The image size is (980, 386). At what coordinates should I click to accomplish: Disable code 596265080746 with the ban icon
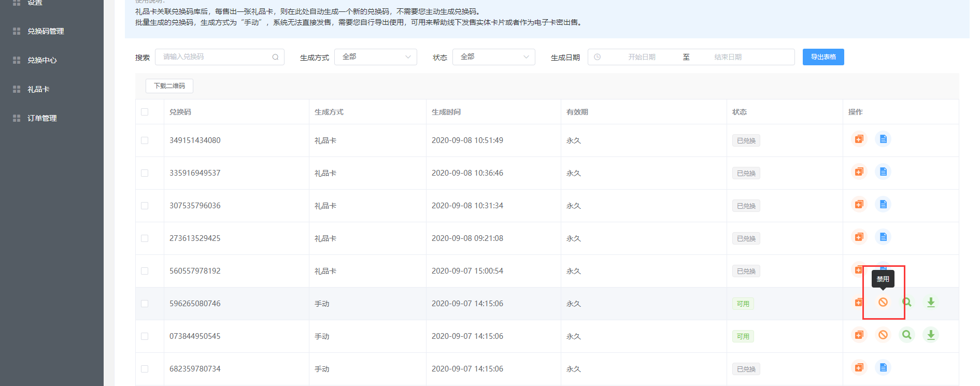pyautogui.click(x=883, y=302)
